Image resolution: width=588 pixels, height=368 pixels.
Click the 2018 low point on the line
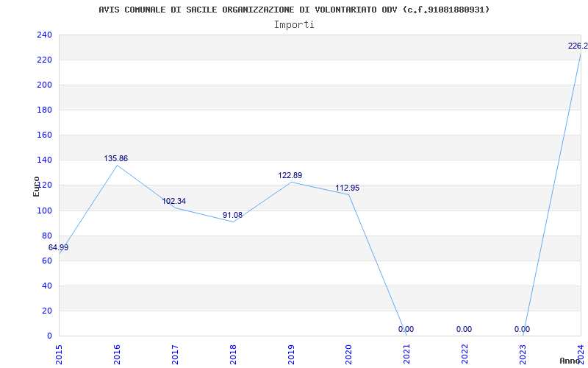point(233,222)
